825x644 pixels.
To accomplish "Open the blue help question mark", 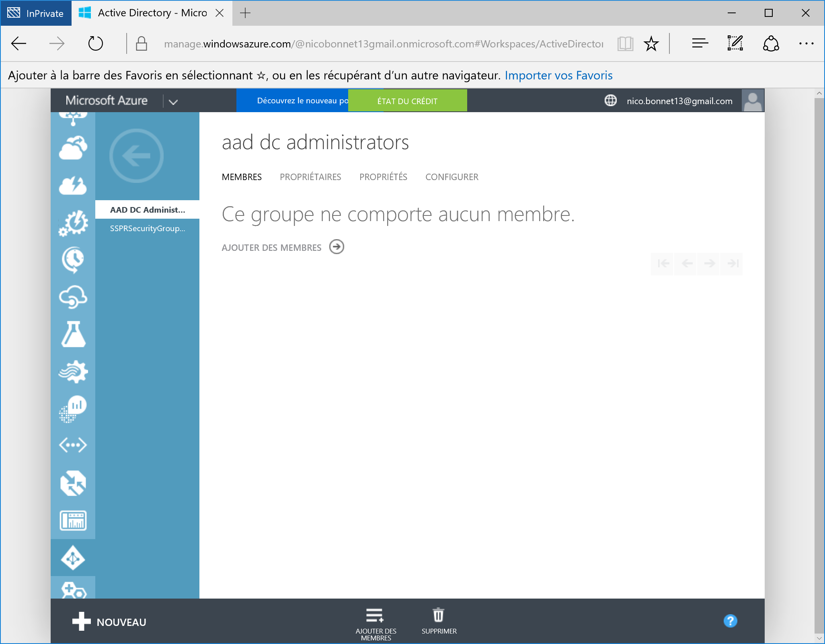I will [x=730, y=621].
